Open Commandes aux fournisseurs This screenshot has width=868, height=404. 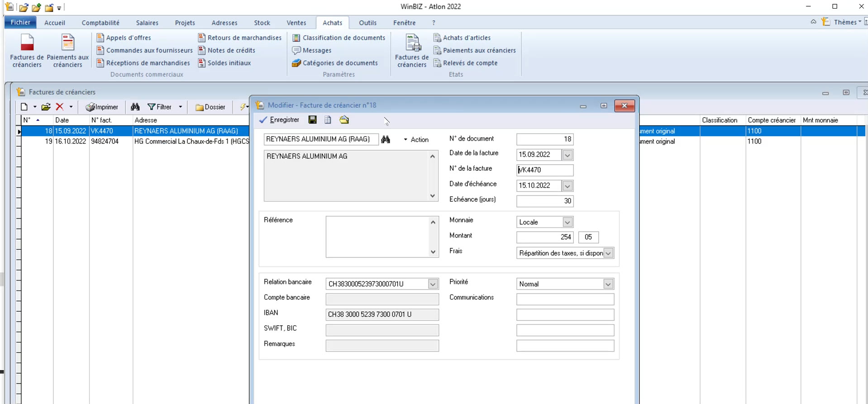click(x=145, y=50)
